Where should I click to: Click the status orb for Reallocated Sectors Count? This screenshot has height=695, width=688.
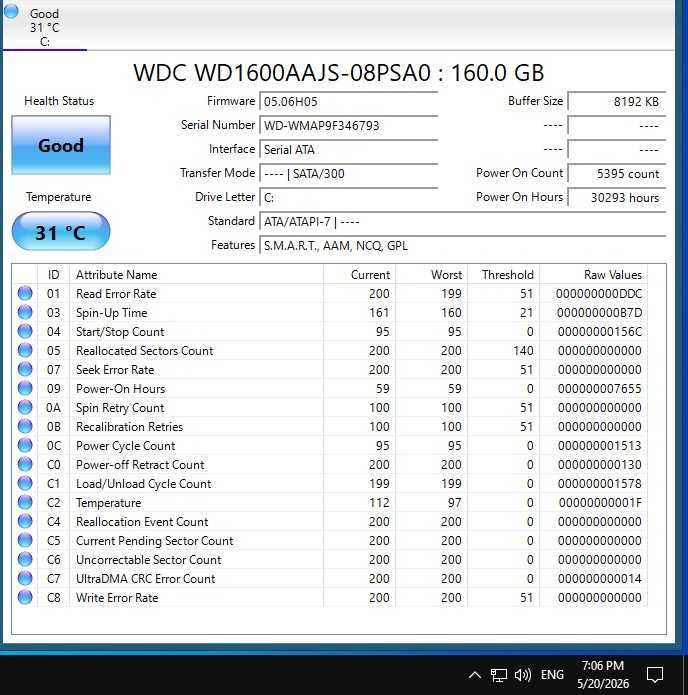(x=25, y=350)
